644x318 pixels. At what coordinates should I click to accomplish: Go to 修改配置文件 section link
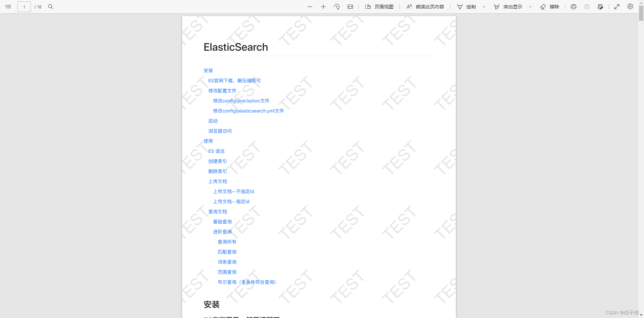pyautogui.click(x=222, y=91)
